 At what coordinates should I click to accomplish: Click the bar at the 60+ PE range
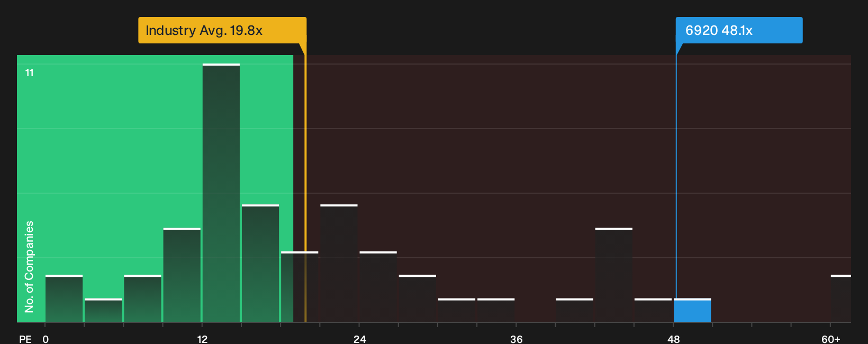coord(840,298)
